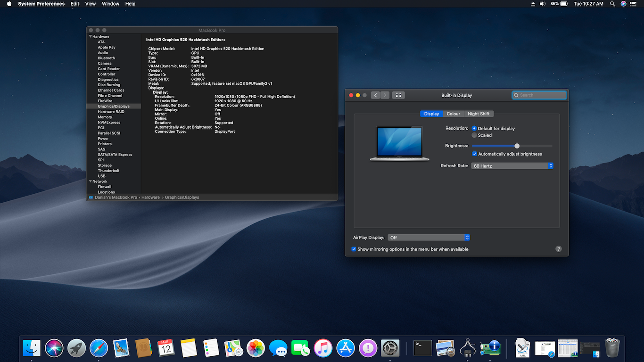The image size is (644, 362).
Task: Open the Refresh Rate dropdown
Action: (512, 166)
